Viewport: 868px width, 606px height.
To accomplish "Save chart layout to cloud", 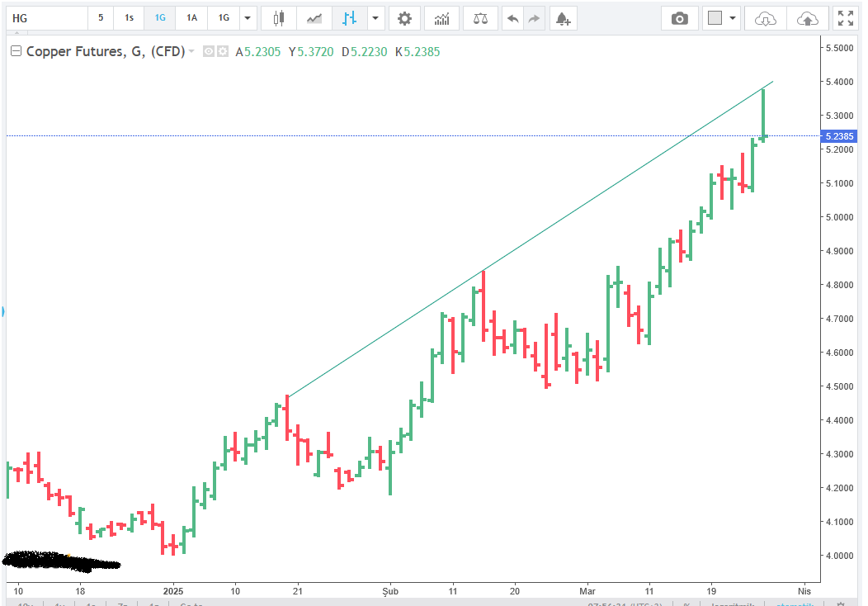I will click(807, 18).
